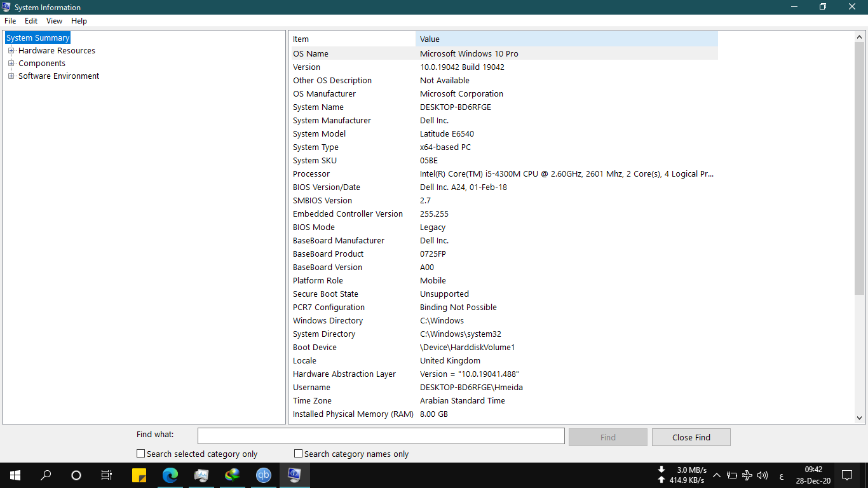This screenshot has width=868, height=488.
Task: Click the Find what input field
Action: [x=381, y=436]
